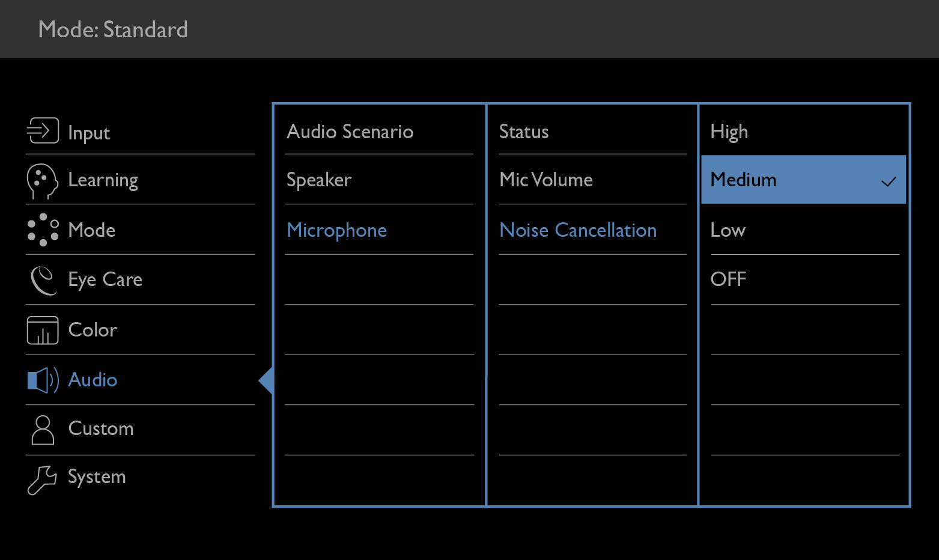Click the Eye Care icon

[43, 280]
